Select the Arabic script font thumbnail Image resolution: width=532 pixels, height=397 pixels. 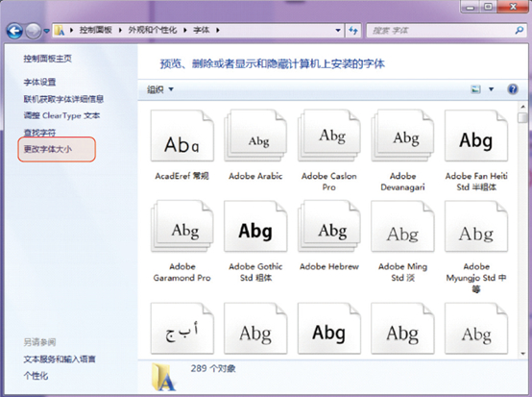[182, 329]
